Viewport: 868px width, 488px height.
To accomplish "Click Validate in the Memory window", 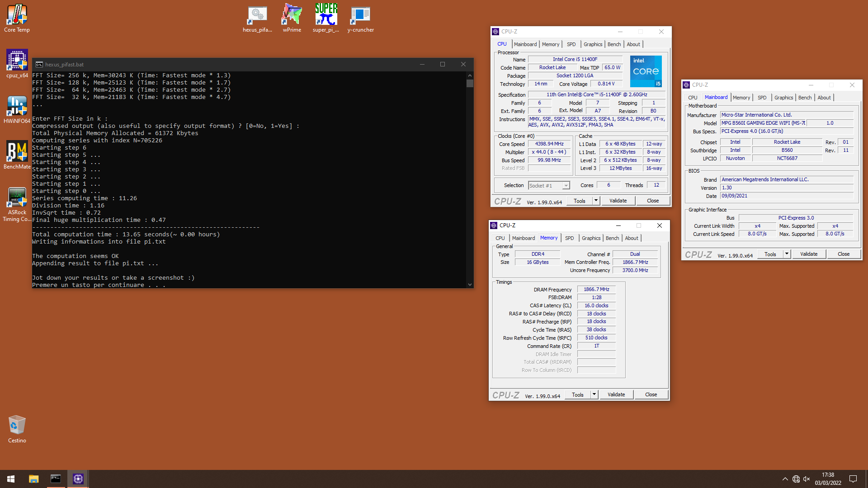I will click(616, 394).
